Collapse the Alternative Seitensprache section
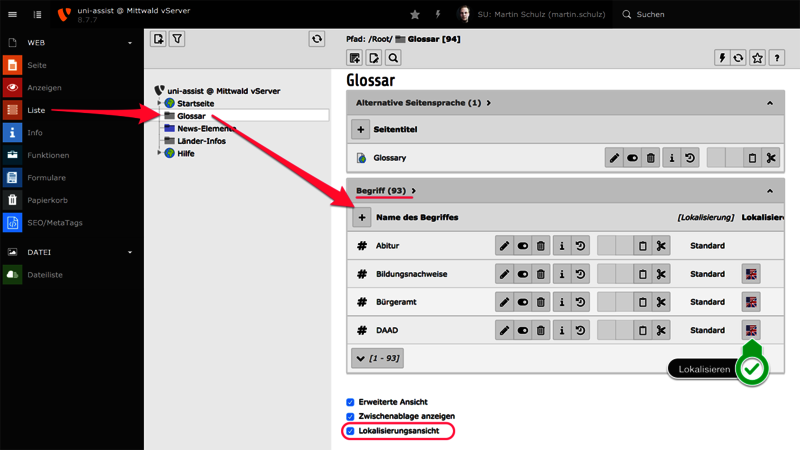The height and width of the screenshot is (450, 800). coord(770,103)
